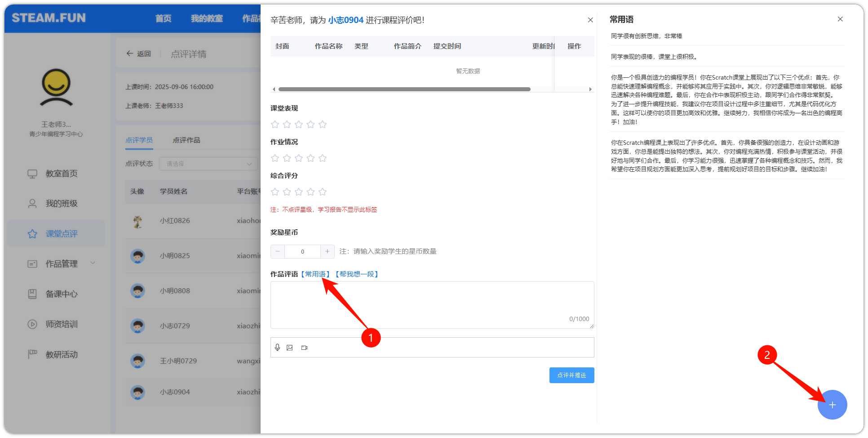The width and height of the screenshot is (868, 438).
Task: Click the 师资培训 play icon
Action: click(32, 324)
